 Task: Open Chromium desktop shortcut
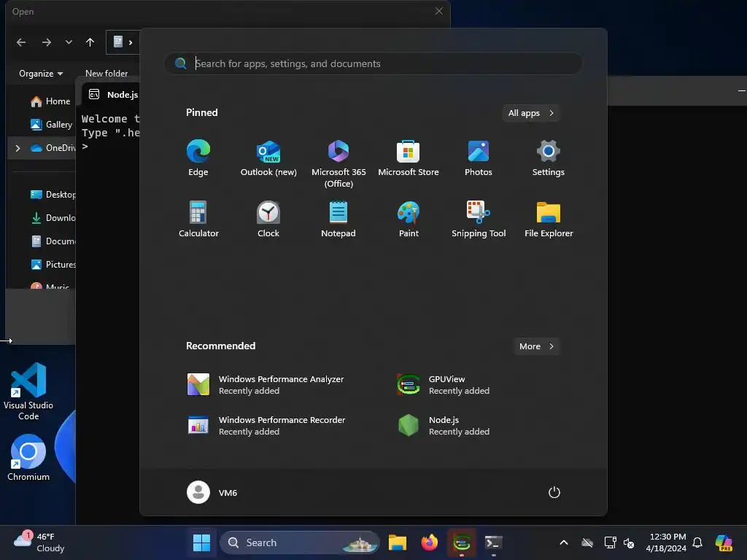pos(28,458)
